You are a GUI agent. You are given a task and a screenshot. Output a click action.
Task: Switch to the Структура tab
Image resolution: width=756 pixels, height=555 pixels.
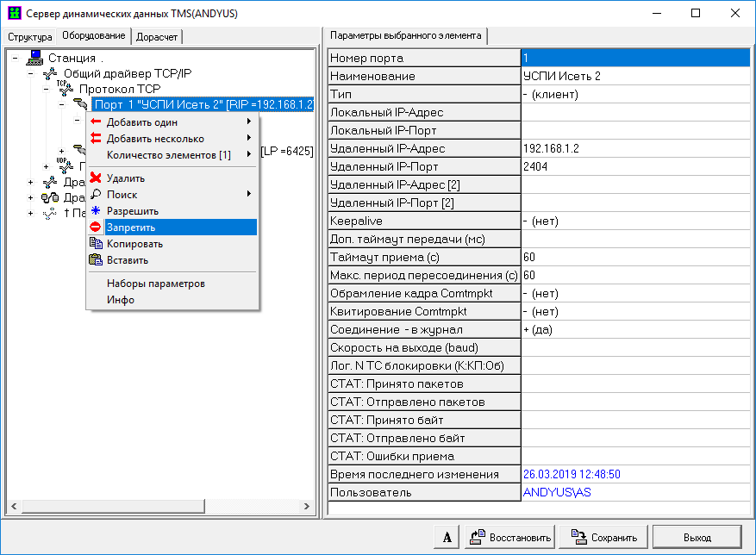tap(30, 37)
